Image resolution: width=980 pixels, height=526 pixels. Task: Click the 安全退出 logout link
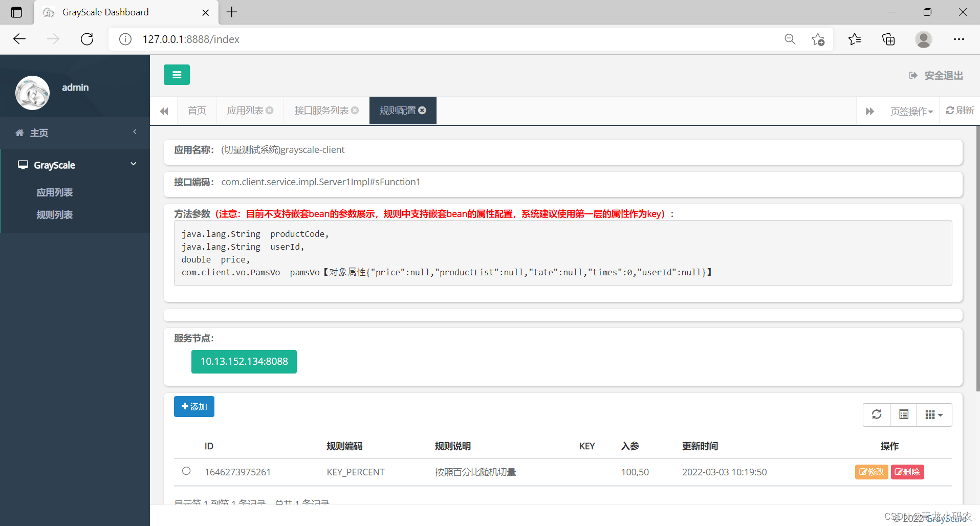click(936, 76)
